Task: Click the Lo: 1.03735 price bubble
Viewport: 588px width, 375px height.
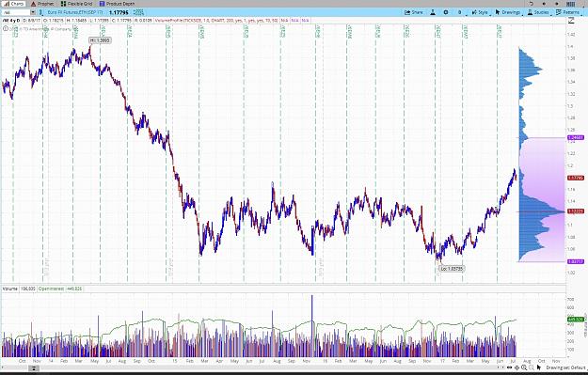Action: click(x=452, y=268)
